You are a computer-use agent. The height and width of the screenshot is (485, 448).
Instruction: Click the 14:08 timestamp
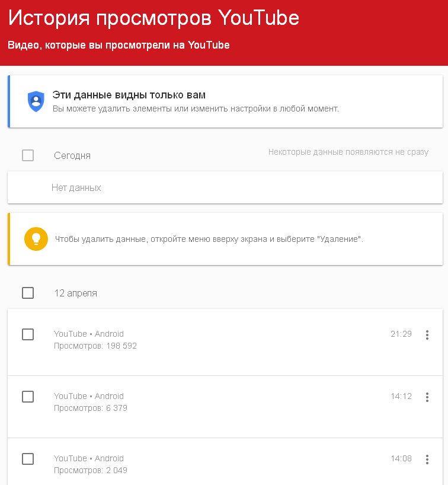point(401,458)
